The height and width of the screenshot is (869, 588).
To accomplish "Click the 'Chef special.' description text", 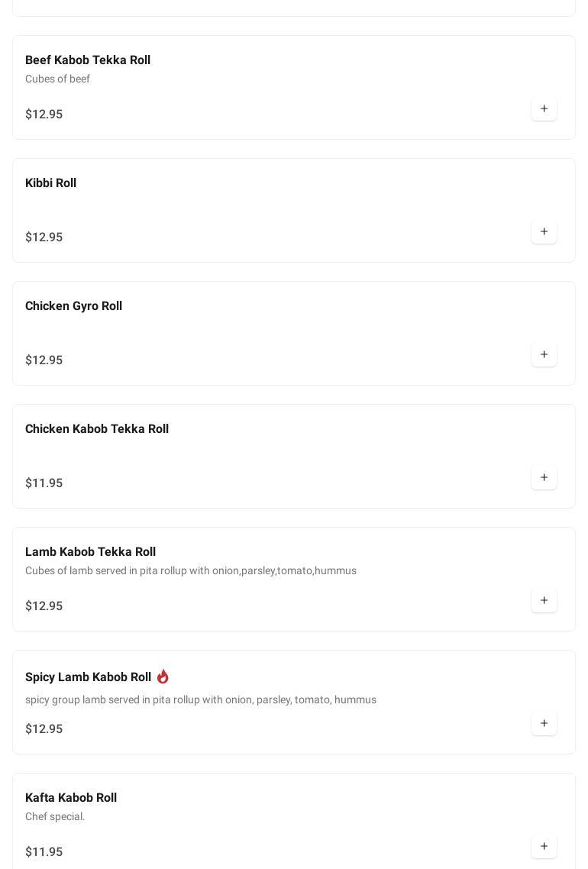I will click(x=55, y=817).
